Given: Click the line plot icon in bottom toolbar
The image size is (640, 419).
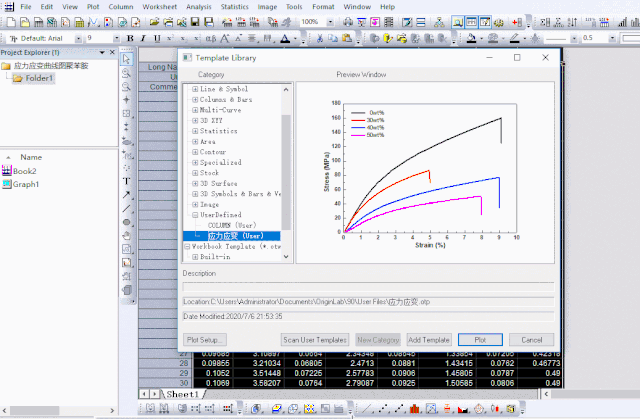Looking at the screenshot, I should tap(367, 408).
